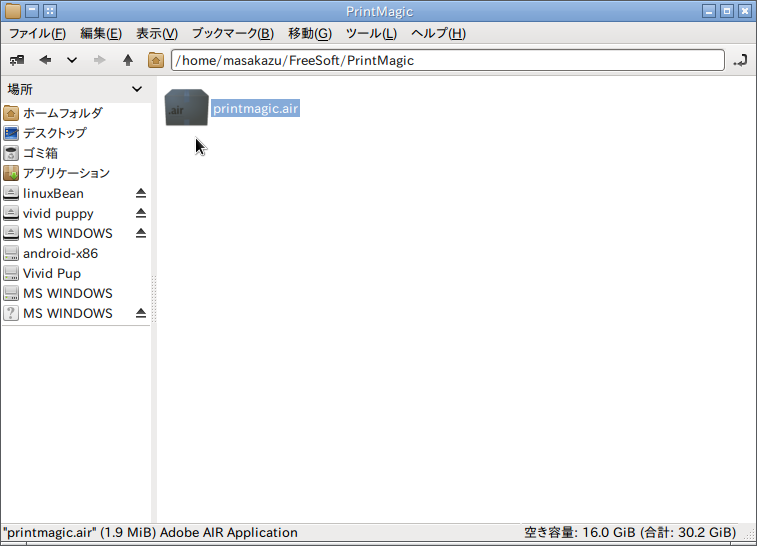This screenshot has height=546, width=757.
Task: Open the linuxBean volume
Action: click(x=53, y=193)
